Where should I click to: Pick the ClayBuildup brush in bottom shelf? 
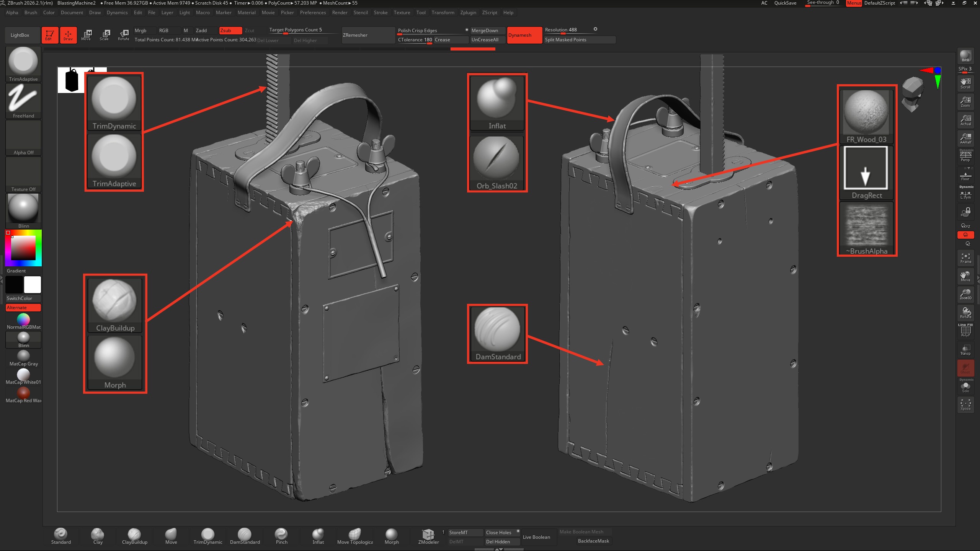(x=134, y=536)
